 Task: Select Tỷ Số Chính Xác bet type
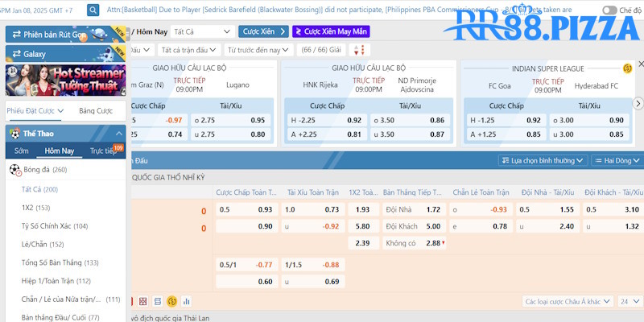click(x=55, y=225)
